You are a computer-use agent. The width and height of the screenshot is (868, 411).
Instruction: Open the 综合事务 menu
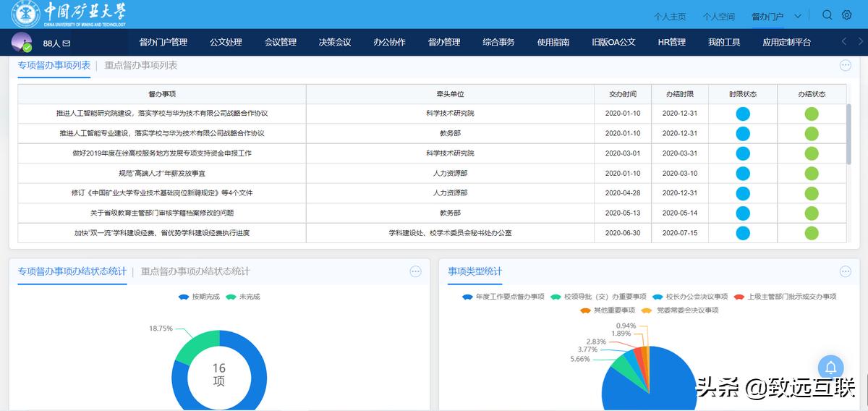498,42
